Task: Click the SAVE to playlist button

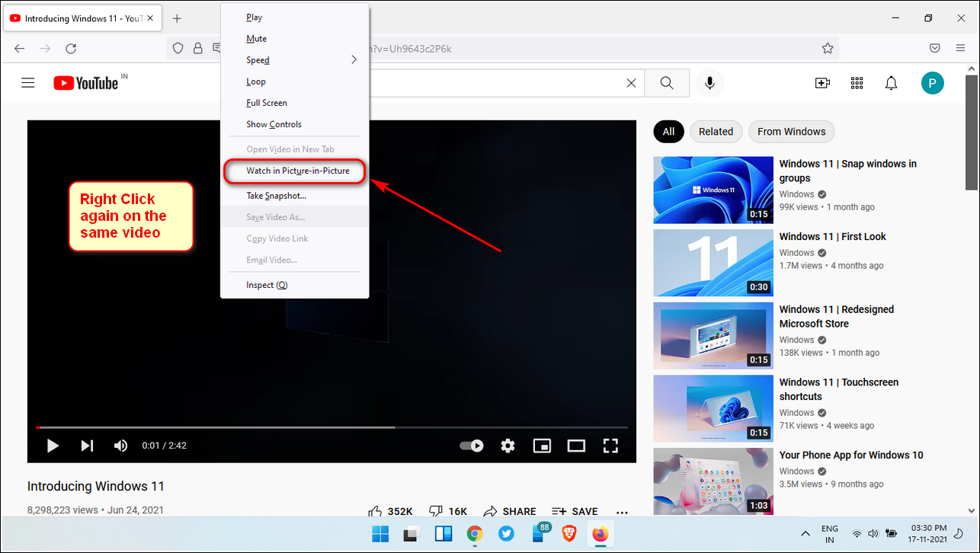Action: pos(575,511)
